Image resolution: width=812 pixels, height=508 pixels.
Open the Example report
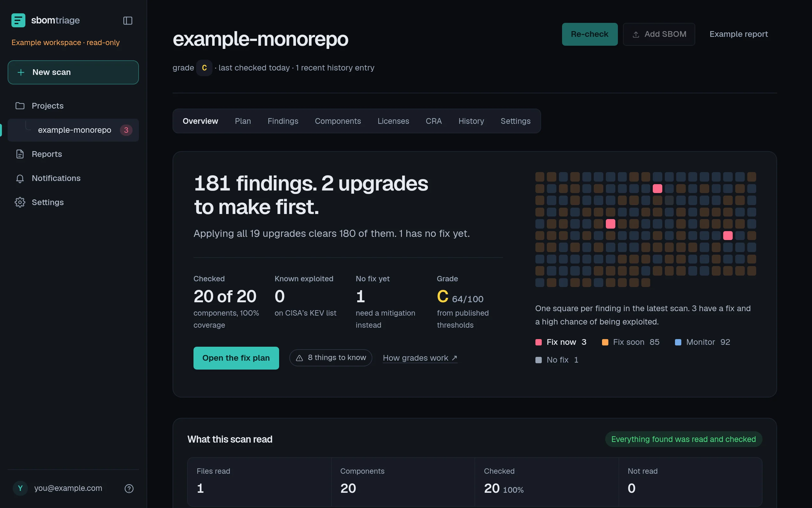click(x=738, y=34)
